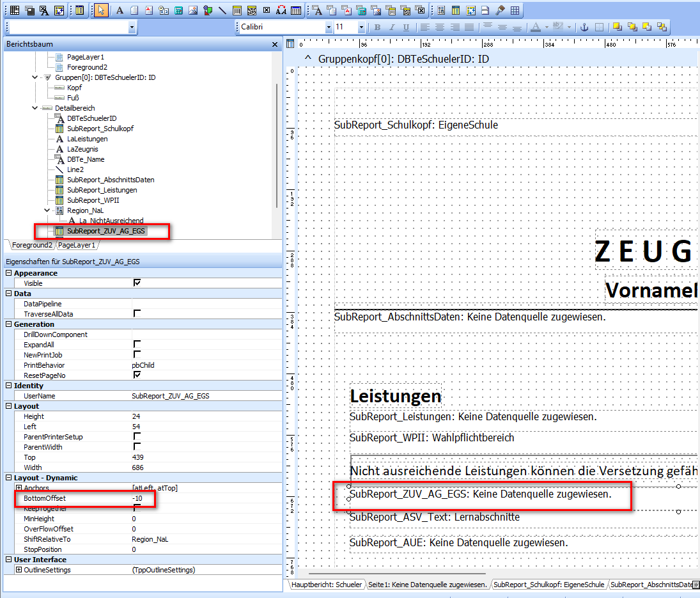Collapse the Region_NaL tree node
This screenshot has width=700, height=598.
[47, 210]
